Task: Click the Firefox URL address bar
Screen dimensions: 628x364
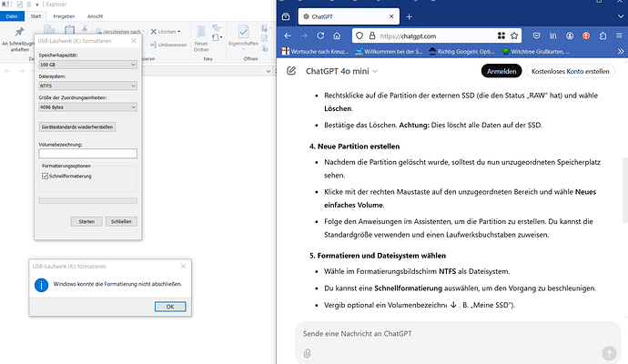Action: 436,35
